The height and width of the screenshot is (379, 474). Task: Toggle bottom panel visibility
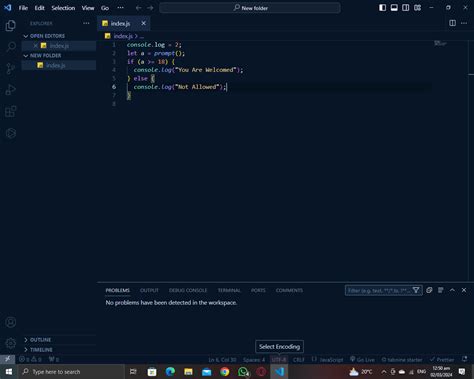click(x=394, y=8)
